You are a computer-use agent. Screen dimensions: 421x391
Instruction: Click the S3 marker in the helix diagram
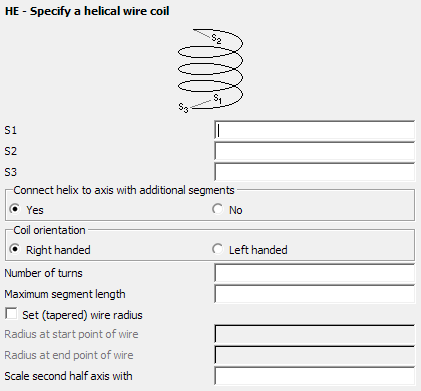[183, 107]
